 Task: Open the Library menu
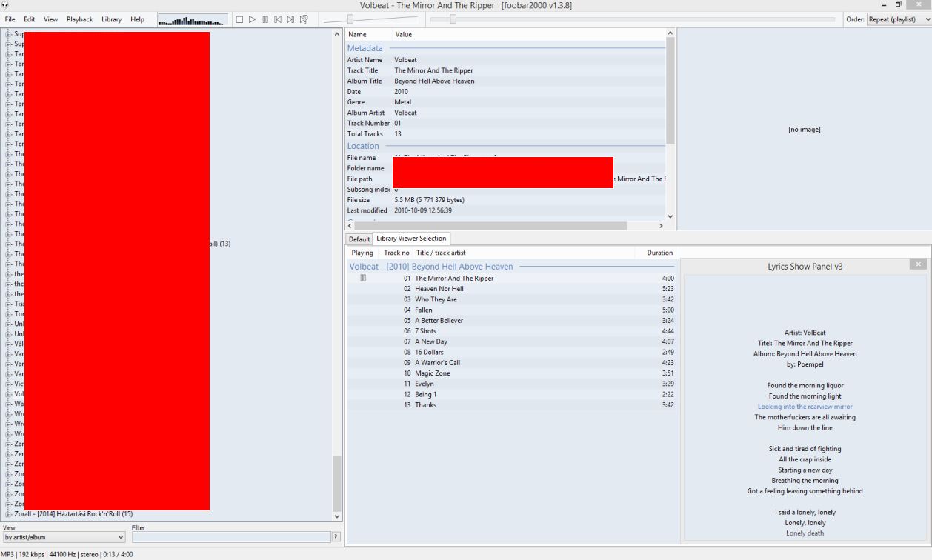(112, 19)
